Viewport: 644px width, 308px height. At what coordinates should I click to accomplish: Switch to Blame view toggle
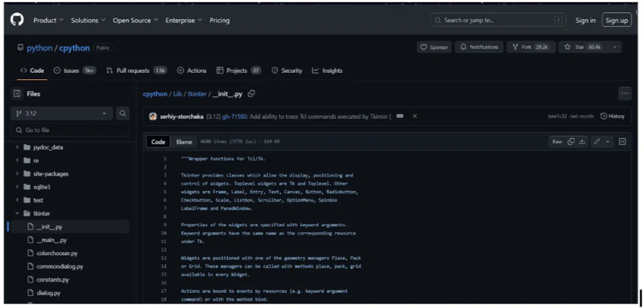pos(184,142)
